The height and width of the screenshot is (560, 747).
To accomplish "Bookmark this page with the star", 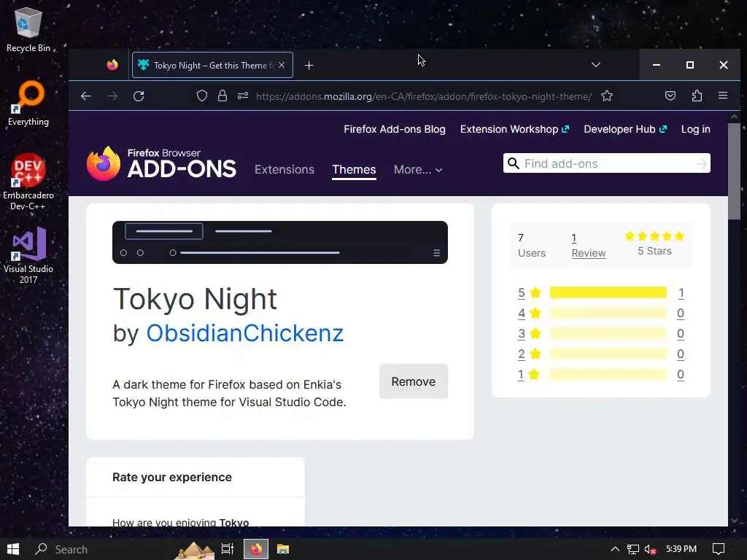I will coord(607,96).
